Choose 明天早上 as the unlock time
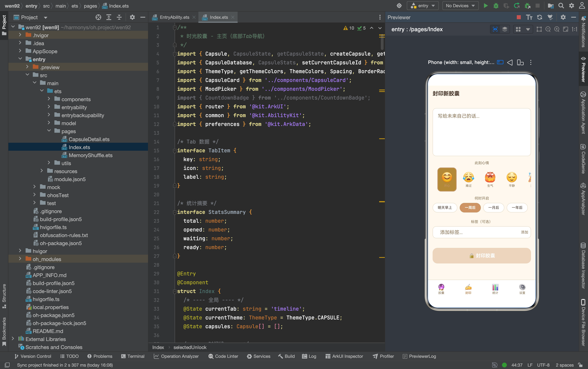Screen dimensions: 588x369 445,208
